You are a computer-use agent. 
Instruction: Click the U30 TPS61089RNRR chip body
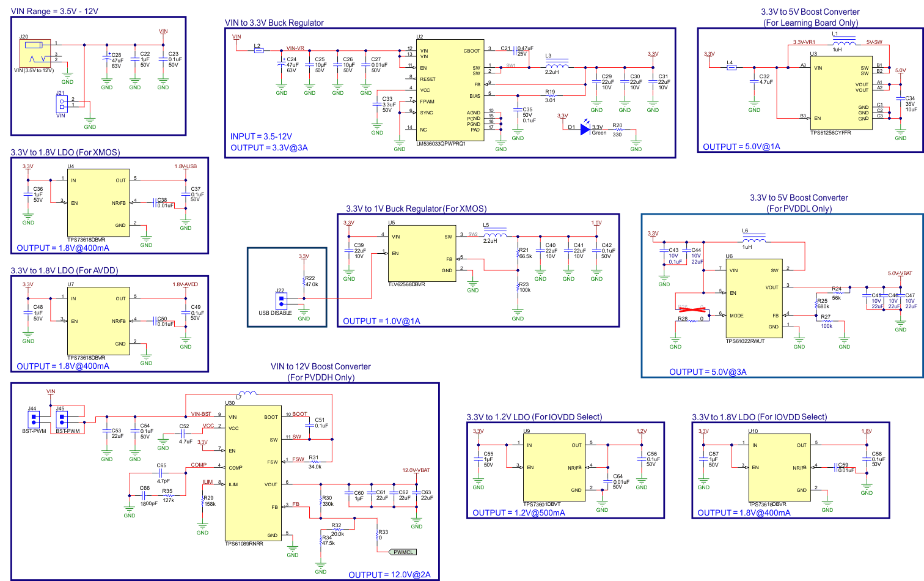click(x=253, y=473)
